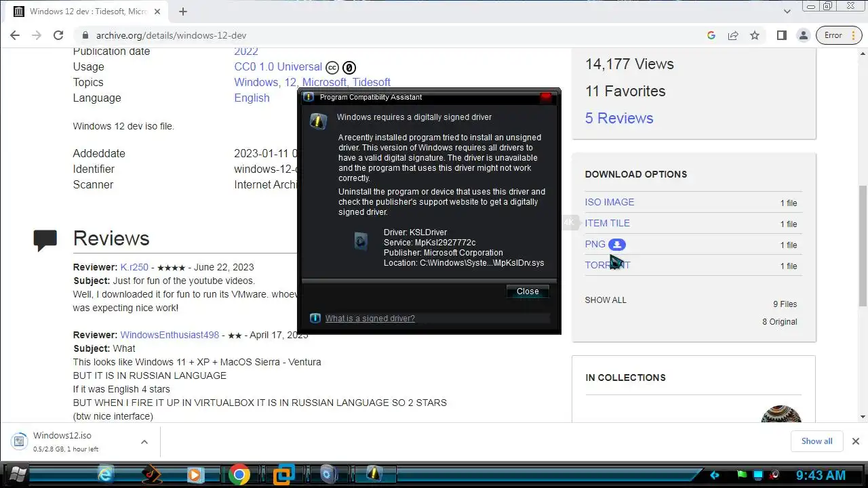Image resolution: width=868 pixels, height=488 pixels.
Task: Close the Program Compatibility Assistant dialog
Action: point(528,291)
